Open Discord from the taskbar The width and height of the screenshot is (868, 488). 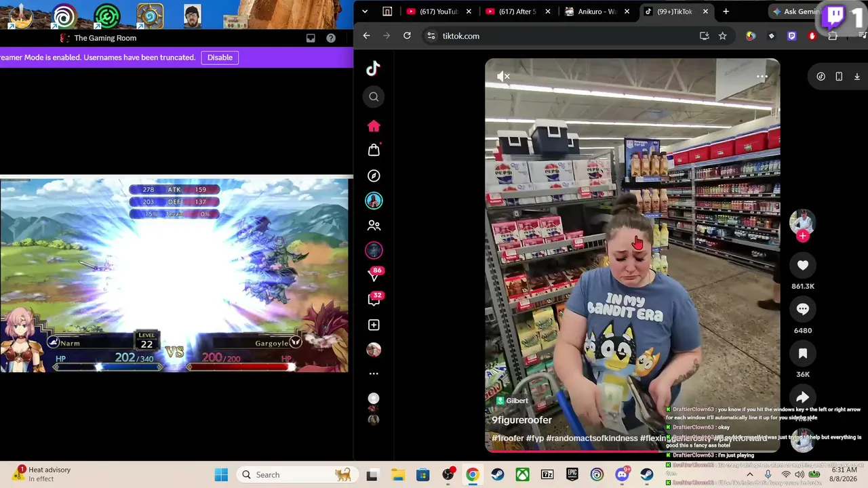[622, 474]
